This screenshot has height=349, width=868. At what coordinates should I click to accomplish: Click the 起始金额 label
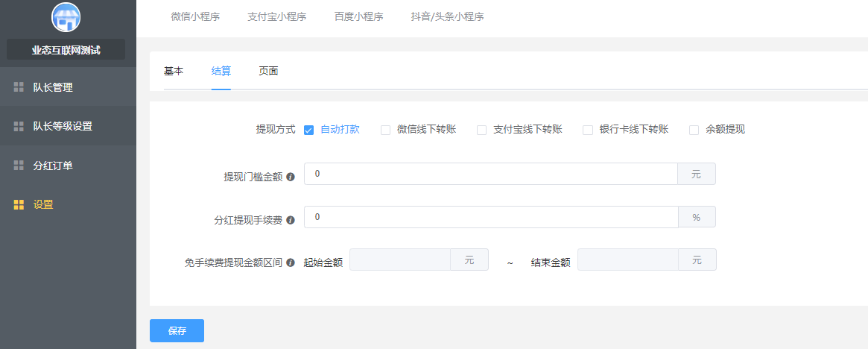point(323,262)
